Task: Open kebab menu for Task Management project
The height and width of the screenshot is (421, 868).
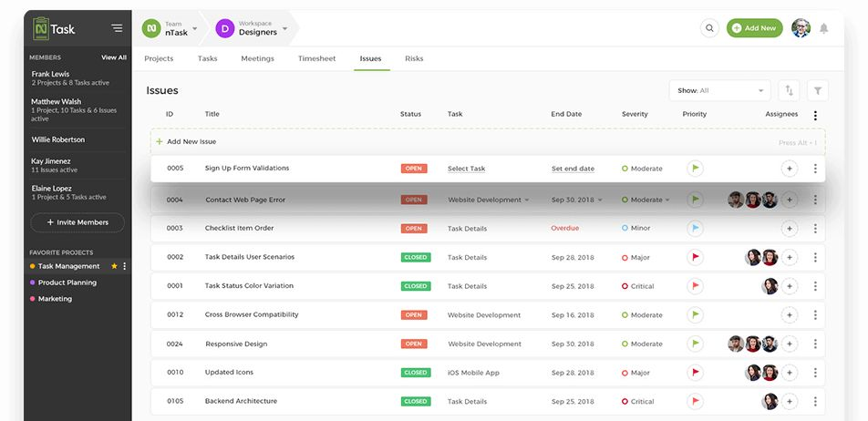Action: click(125, 266)
